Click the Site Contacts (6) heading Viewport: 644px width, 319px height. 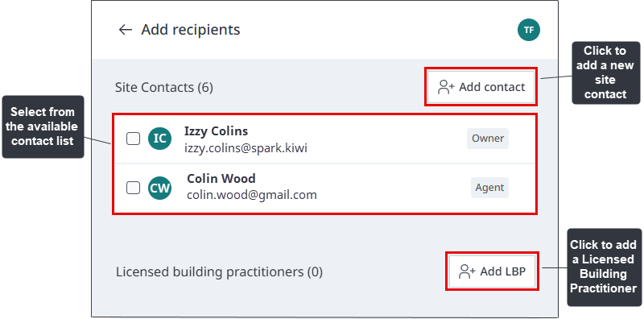164,87
